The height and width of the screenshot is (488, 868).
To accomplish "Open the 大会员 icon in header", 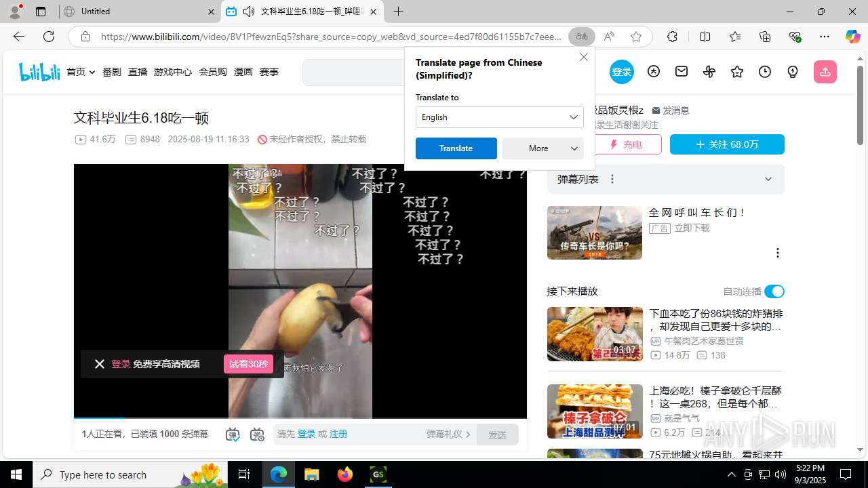I will (654, 71).
